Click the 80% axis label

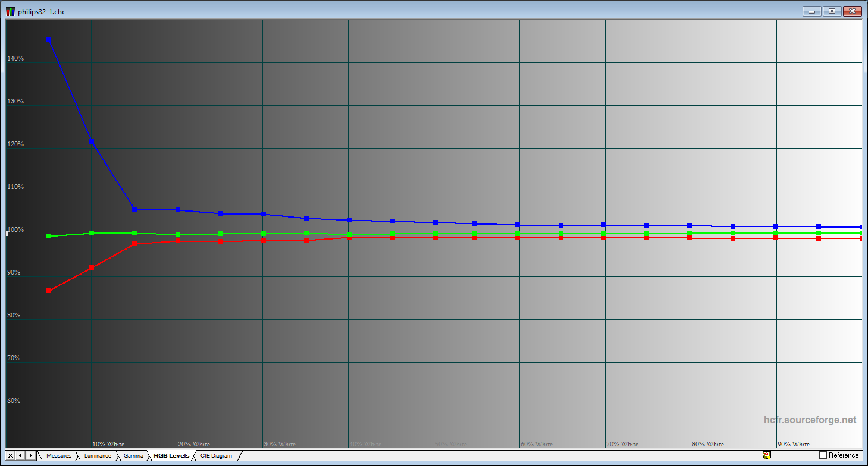pyautogui.click(x=14, y=316)
